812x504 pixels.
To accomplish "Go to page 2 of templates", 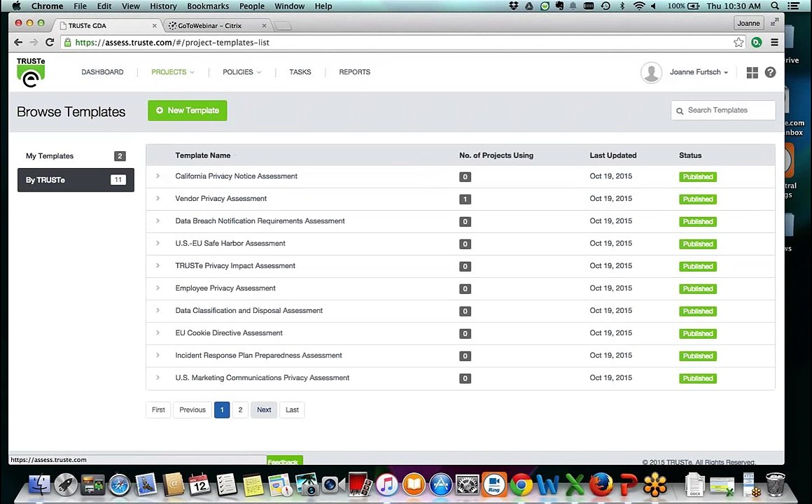I will pos(240,409).
